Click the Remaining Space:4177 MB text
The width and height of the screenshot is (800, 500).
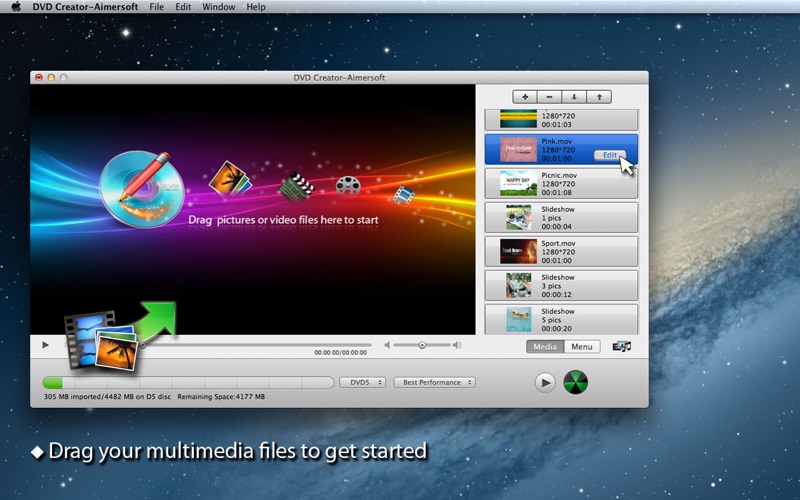click(221, 396)
